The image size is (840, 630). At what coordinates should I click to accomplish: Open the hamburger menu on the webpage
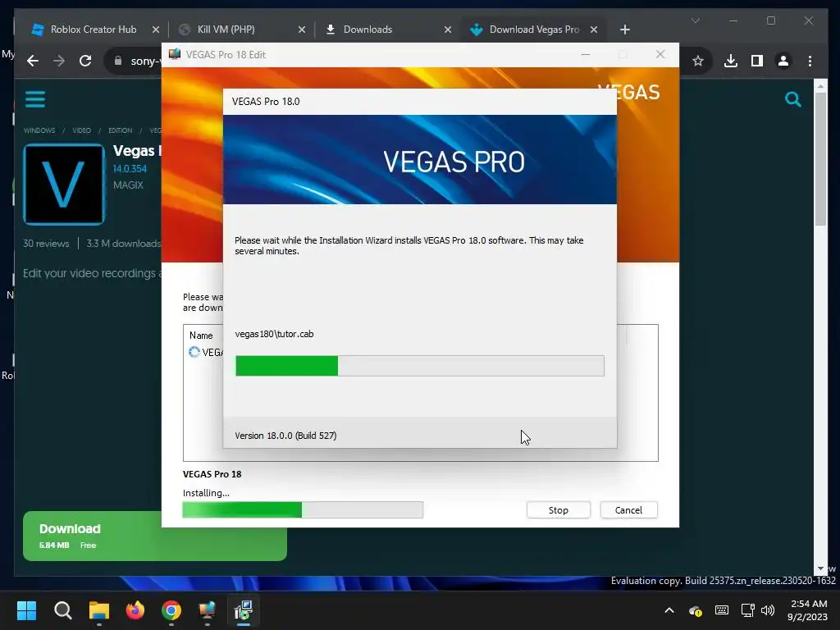tap(34, 99)
